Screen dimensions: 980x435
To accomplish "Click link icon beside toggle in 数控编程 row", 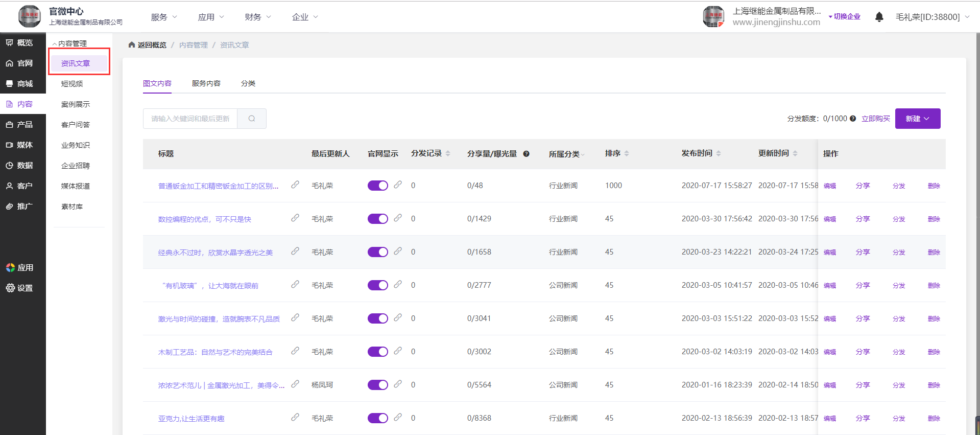I will [398, 218].
